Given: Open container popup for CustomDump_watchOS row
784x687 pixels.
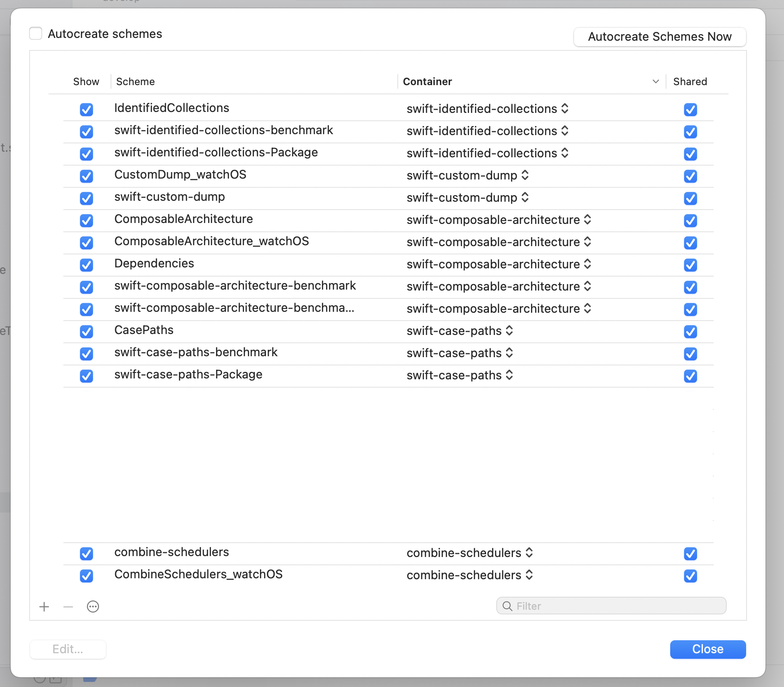Looking at the screenshot, I should [x=468, y=175].
